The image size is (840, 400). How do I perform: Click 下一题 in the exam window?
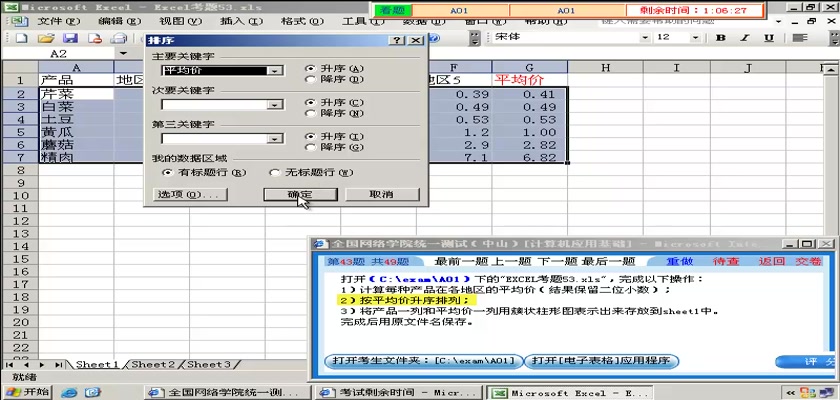pyautogui.click(x=556, y=261)
